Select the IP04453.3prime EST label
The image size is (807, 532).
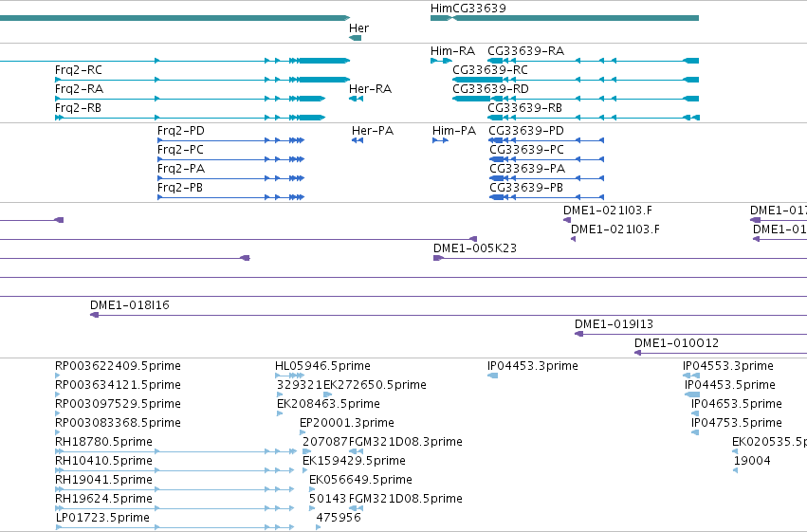(533, 366)
